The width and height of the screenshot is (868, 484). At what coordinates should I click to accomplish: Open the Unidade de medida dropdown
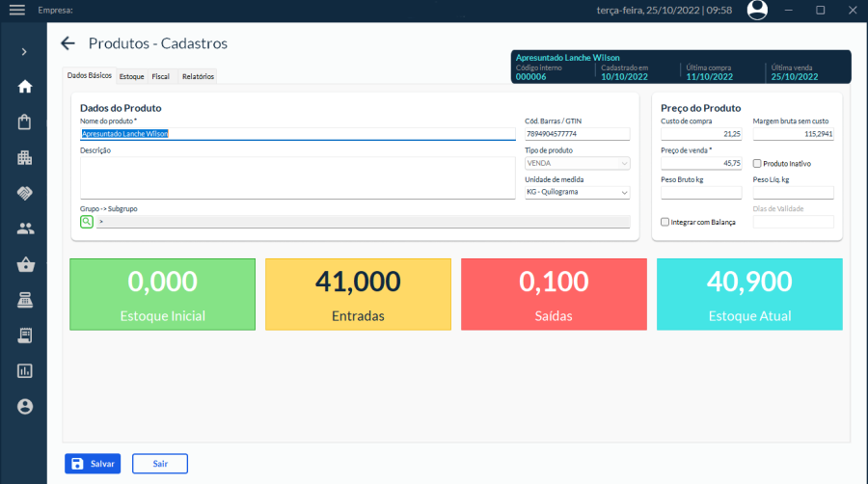pos(577,193)
